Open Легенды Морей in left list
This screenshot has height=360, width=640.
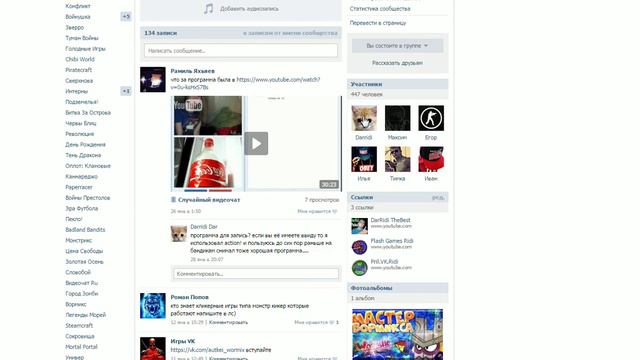[x=85, y=315]
